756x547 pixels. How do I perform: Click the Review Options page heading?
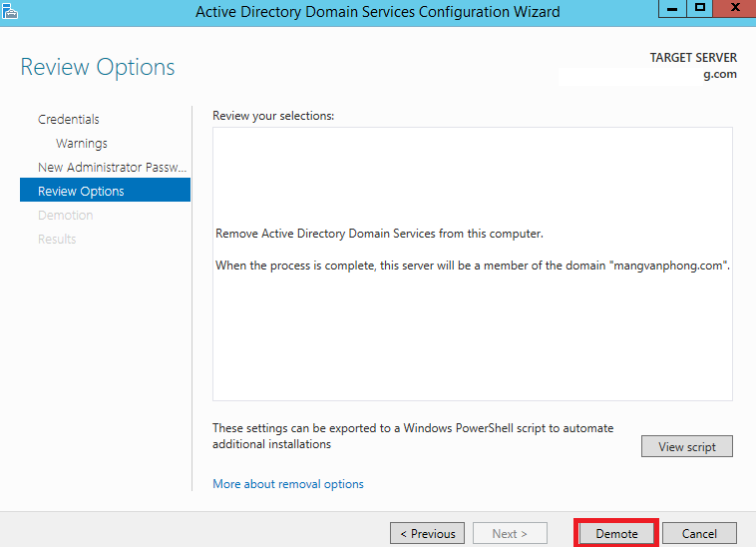coord(98,67)
